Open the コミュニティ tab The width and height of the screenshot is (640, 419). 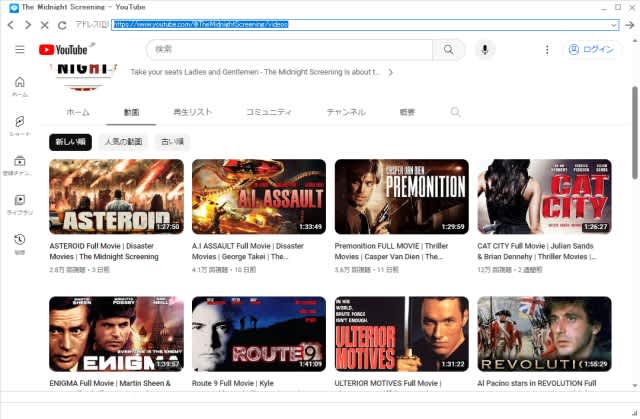tap(269, 112)
